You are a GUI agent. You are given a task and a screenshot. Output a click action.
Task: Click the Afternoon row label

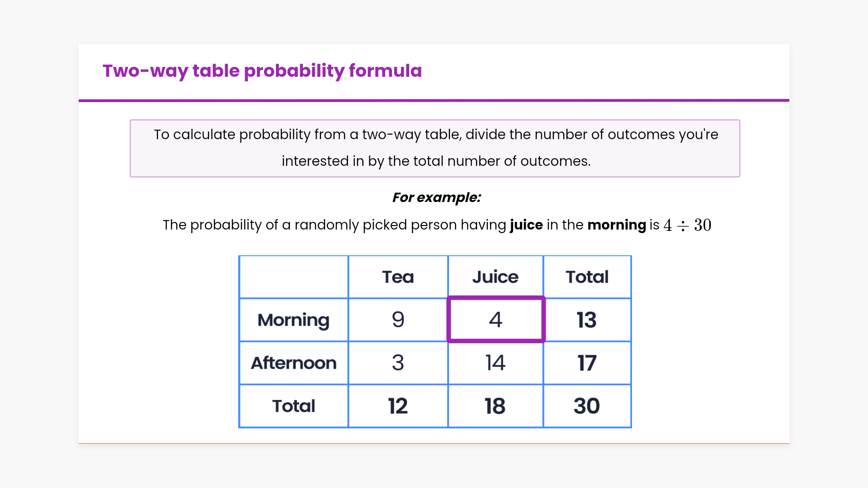tap(293, 363)
